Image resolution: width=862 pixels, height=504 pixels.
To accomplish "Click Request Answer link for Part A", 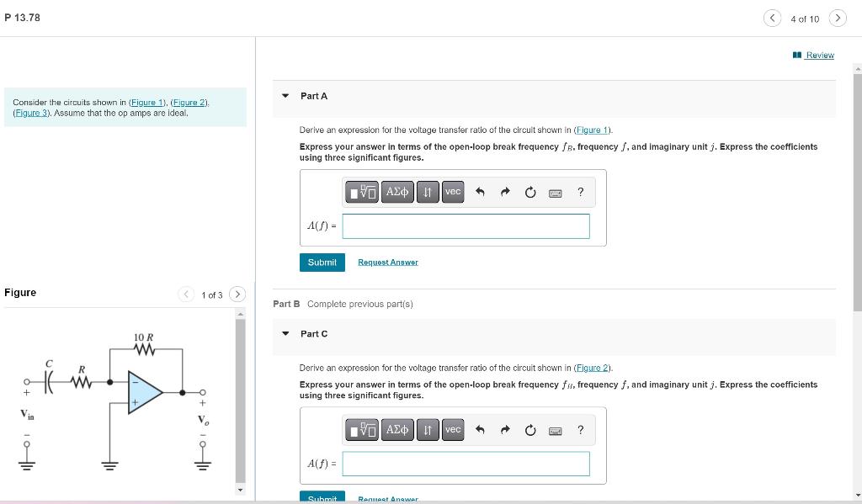I will (387, 263).
